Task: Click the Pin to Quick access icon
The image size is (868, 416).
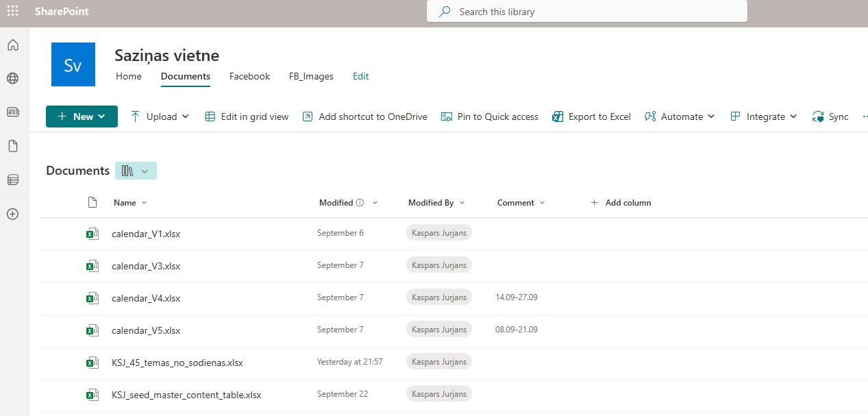Action: [447, 117]
